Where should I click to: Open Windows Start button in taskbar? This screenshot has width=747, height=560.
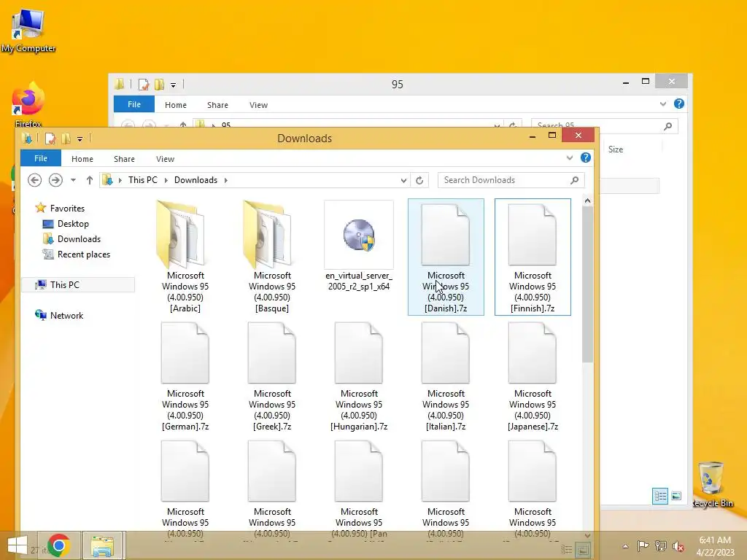point(18,545)
